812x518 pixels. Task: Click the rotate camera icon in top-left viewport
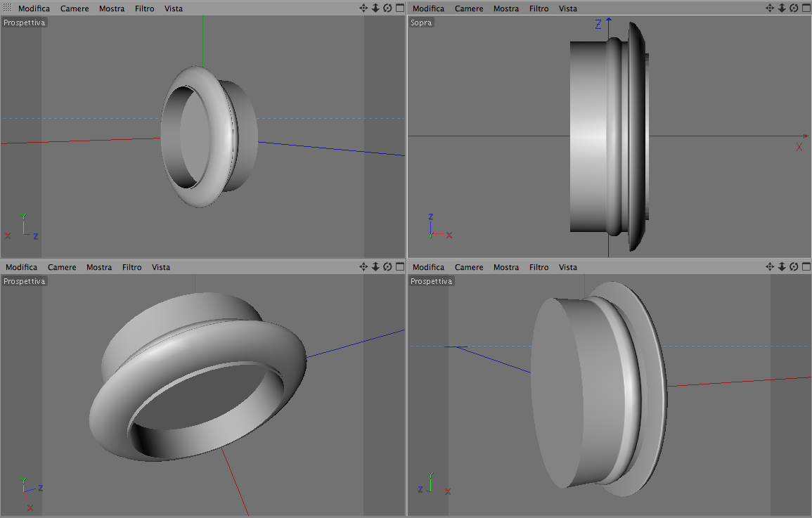(387, 8)
